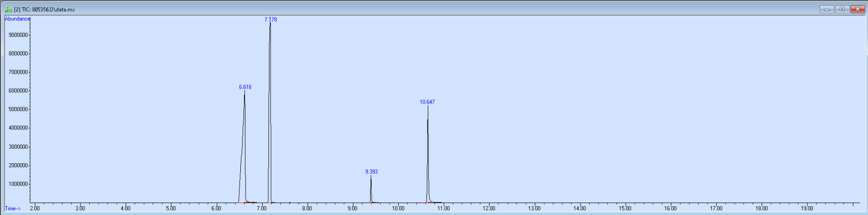Viewport: 868px width, 215px height.
Task: Click the 12.00 time axis label
Action: [x=489, y=208]
